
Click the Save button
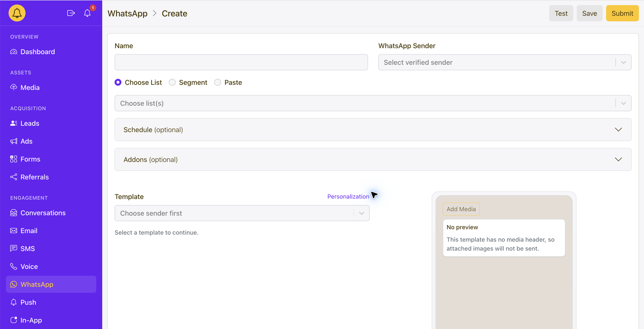[589, 13]
